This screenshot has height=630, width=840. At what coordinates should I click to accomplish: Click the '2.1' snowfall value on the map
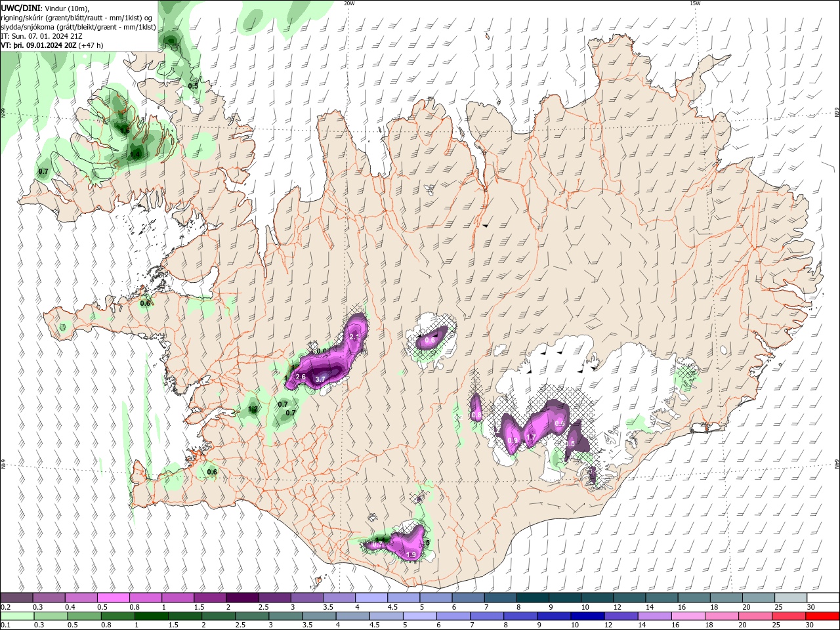[354, 337]
